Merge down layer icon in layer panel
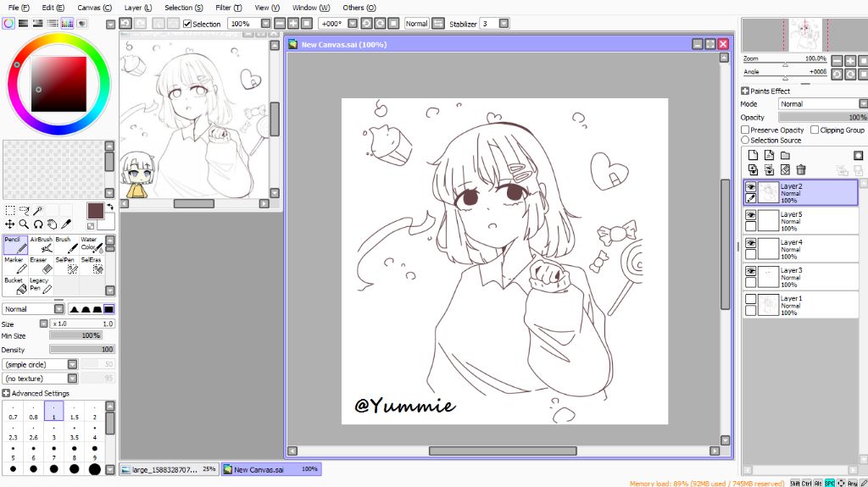868x487 pixels. point(769,170)
